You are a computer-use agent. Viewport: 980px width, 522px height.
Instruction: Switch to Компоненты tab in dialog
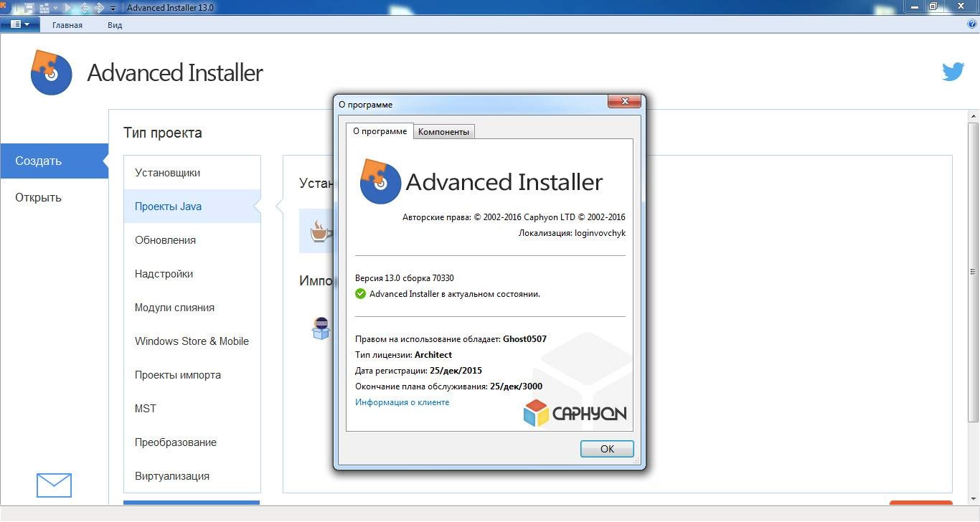point(443,132)
